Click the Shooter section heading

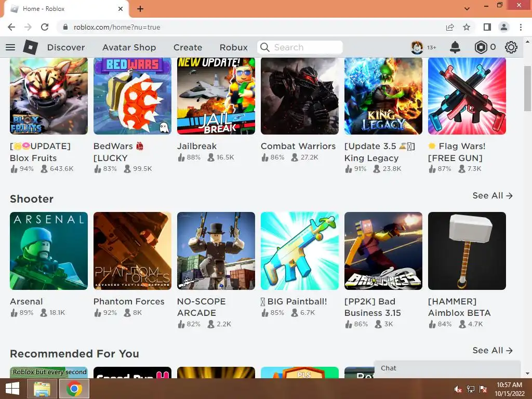pos(32,199)
